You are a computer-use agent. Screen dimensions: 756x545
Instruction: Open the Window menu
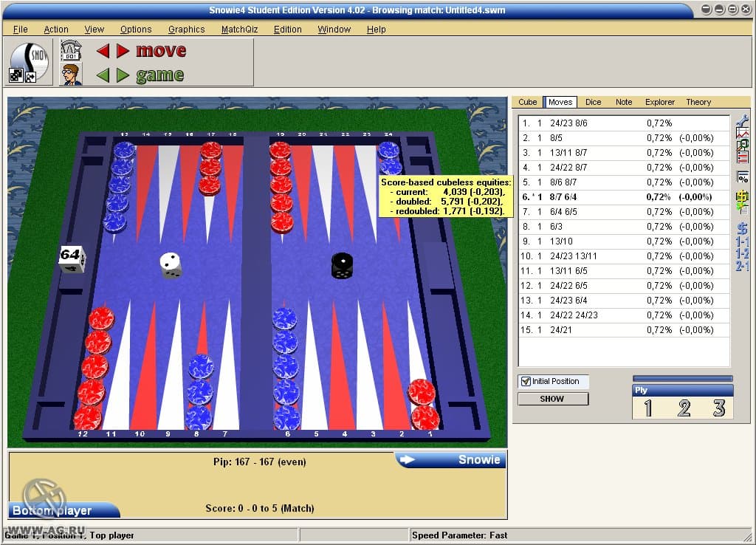coord(334,30)
